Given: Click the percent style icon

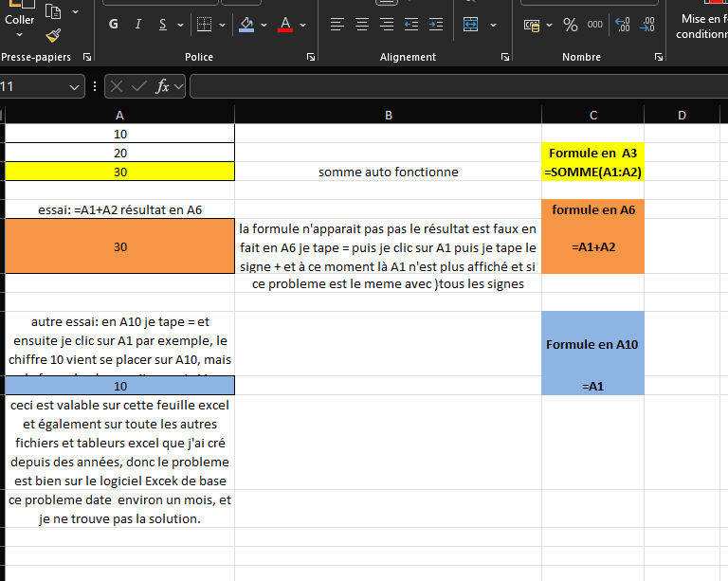Looking at the screenshot, I should (570, 25).
